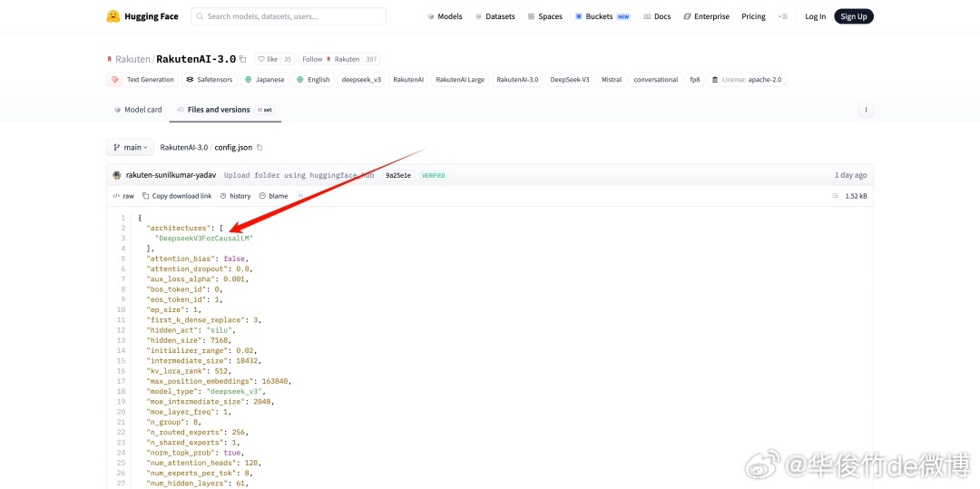This screenshot has width=980, height=489.
Task: Select the English language tag
Action: tap(313, 79)
